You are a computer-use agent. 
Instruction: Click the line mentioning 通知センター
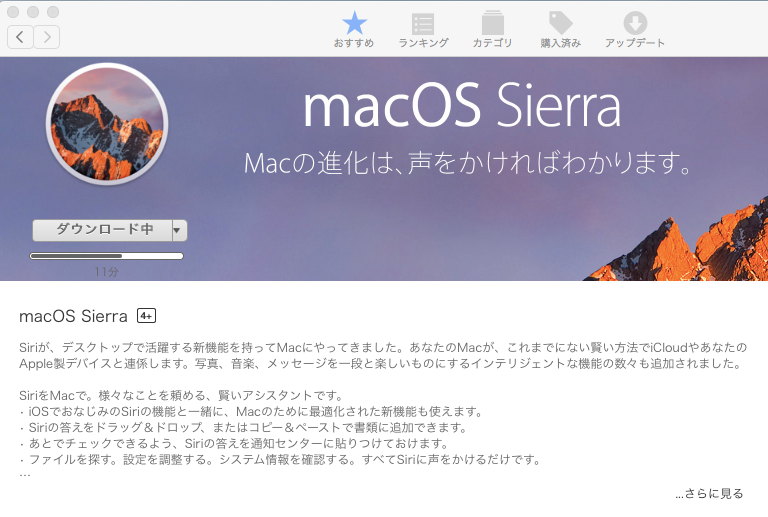click(x=234, y=444)
